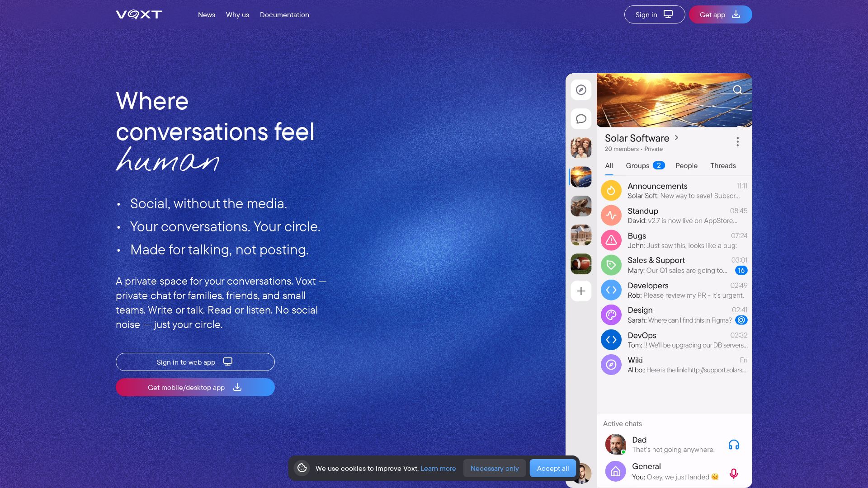Image resolution: width=868 pixels, height=488 pixels.
Task: Open the Why us nav link
Action: click(237, 14)
